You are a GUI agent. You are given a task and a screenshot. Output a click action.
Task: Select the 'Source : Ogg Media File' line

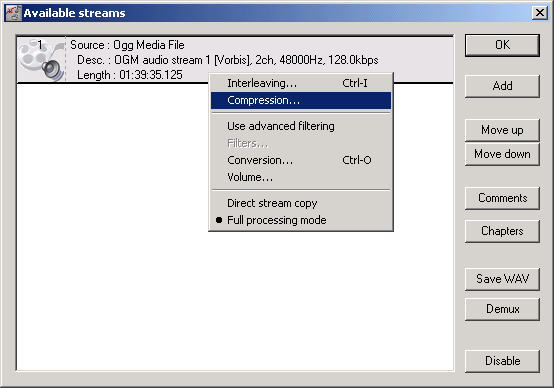(x=127, y=45)
